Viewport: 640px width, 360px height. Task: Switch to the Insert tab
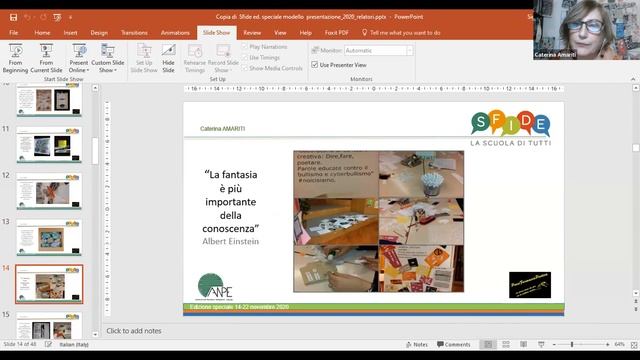point(70,33)
